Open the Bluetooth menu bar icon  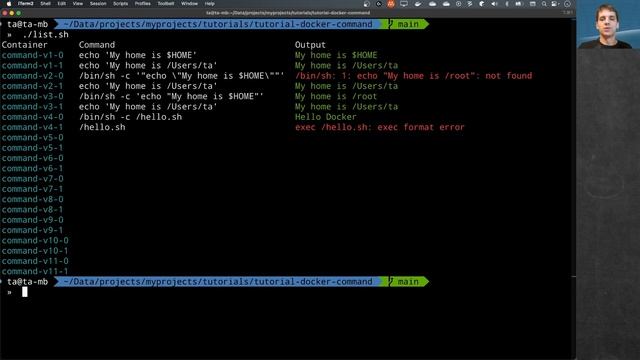coord(507,4)
